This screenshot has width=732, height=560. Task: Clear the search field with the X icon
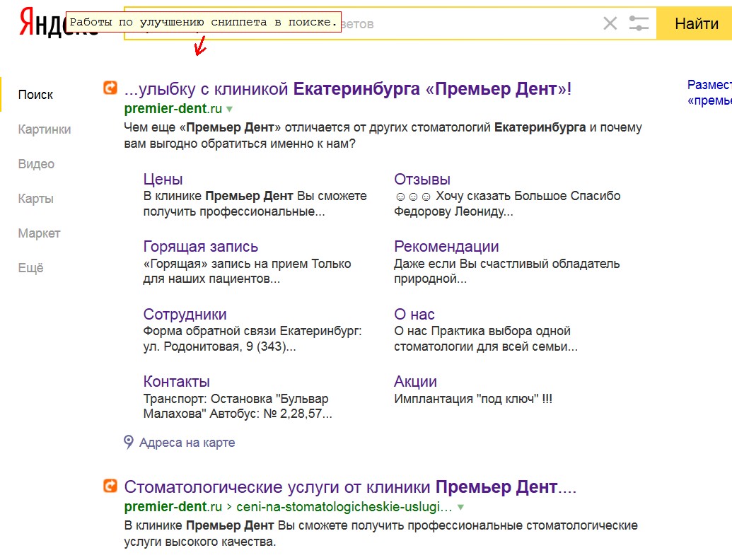610,23
